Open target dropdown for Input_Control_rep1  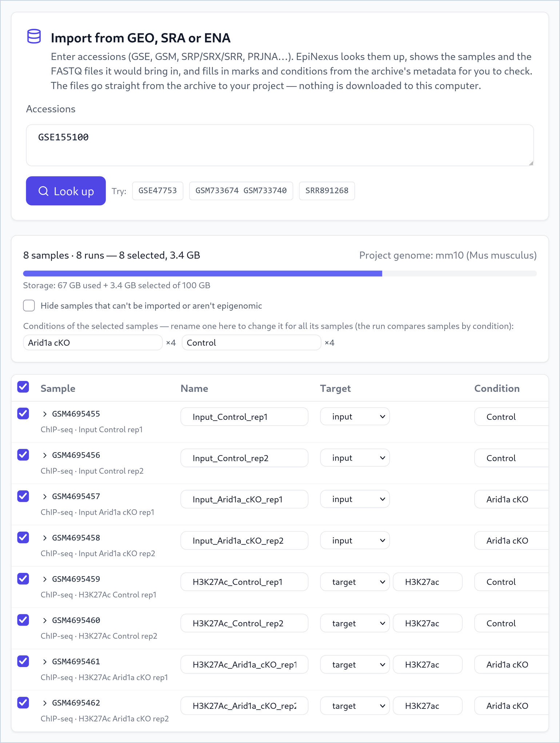point(355,417)
